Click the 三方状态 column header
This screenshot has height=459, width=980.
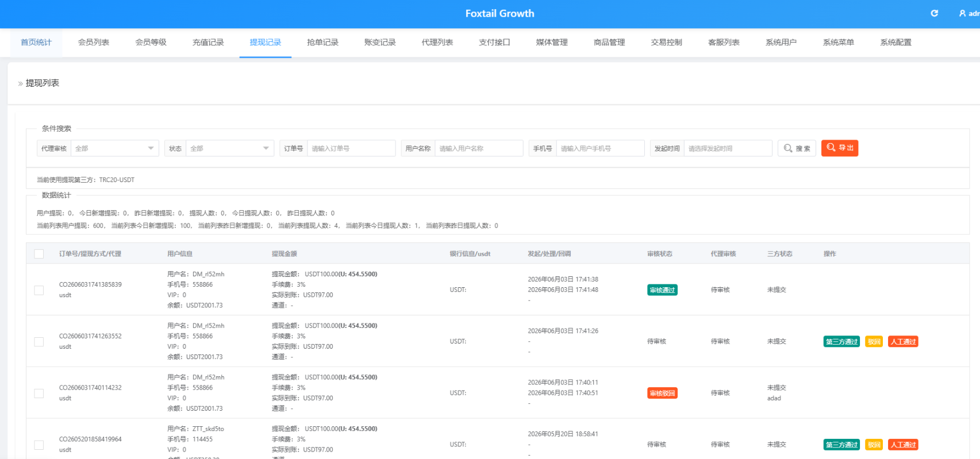click(x=780, y=254)
